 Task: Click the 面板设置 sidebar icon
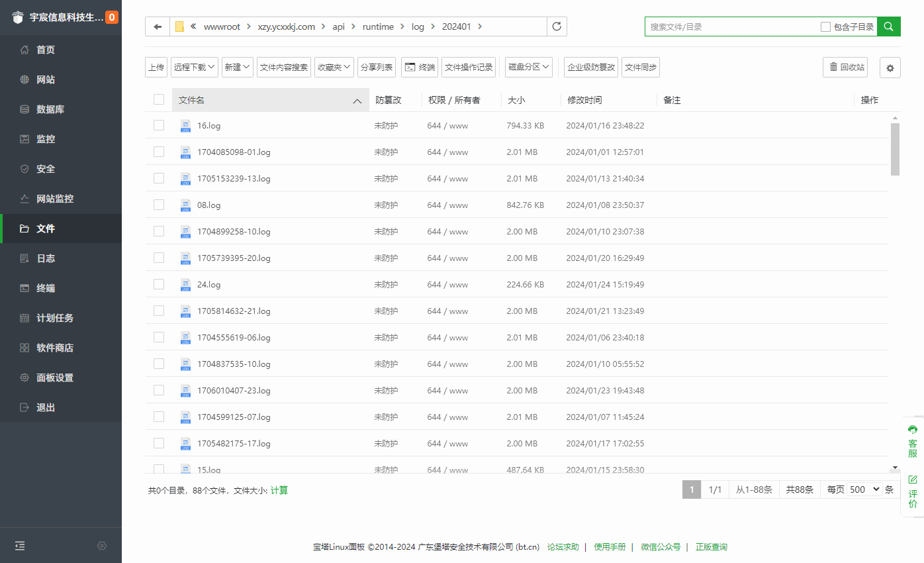[x=24, y=378]
